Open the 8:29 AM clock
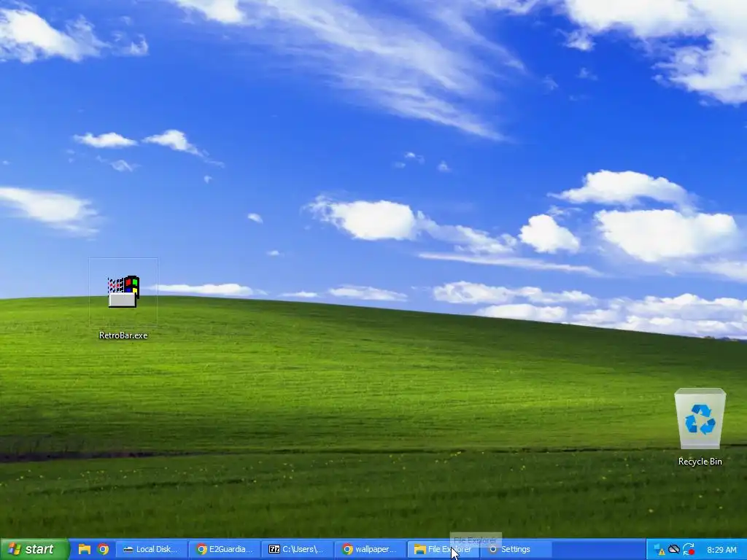The height and width of the screenshot is (560, 747). [x=721, y=550]
